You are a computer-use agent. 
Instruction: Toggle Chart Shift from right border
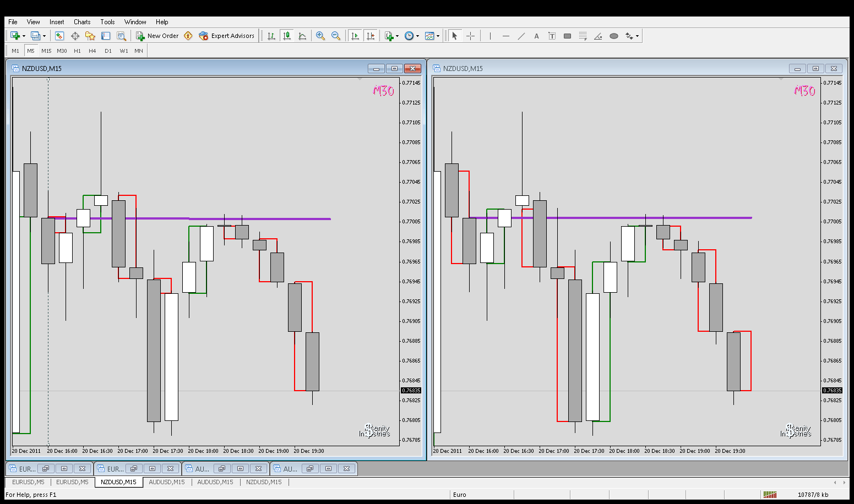[x=371, y=36]
